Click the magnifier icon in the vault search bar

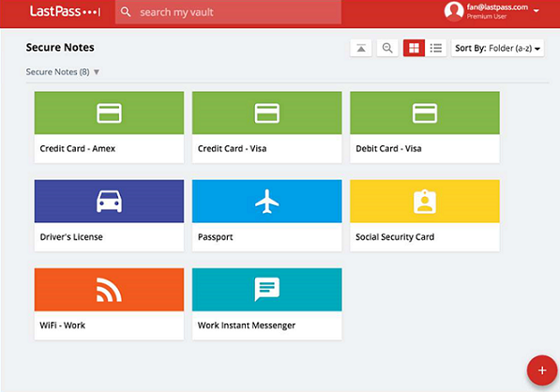pyautogui.click(x=126, y=12)
